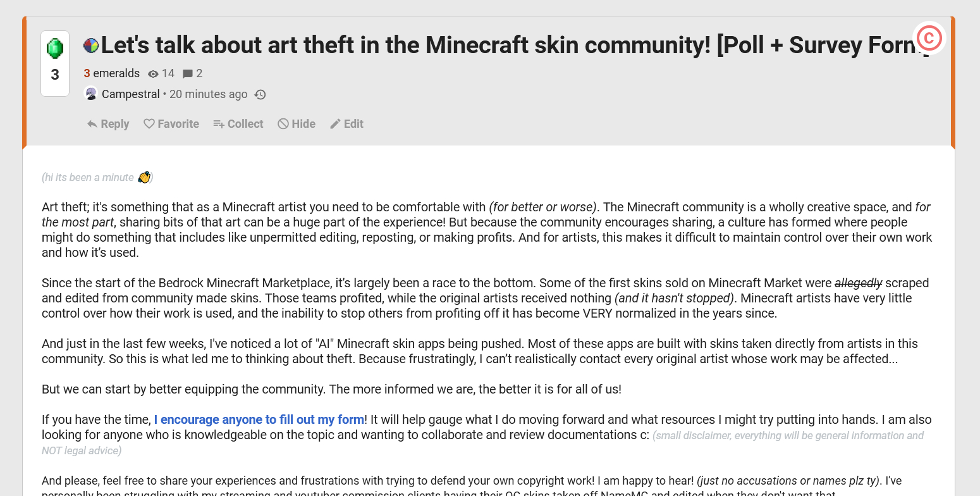980x496 pixels.
Task: Edit the post
Action: [346, 124]
